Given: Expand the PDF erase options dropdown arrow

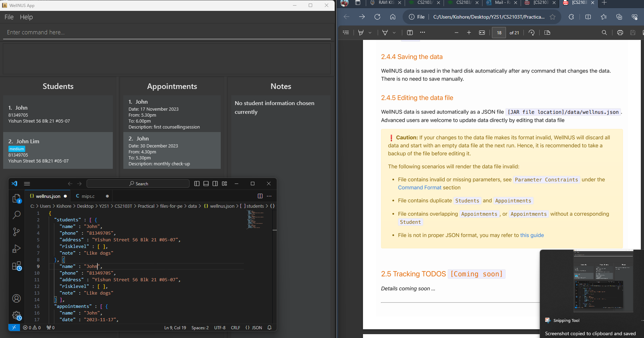Looking at the screenshot, I should (x=394, y=33).
